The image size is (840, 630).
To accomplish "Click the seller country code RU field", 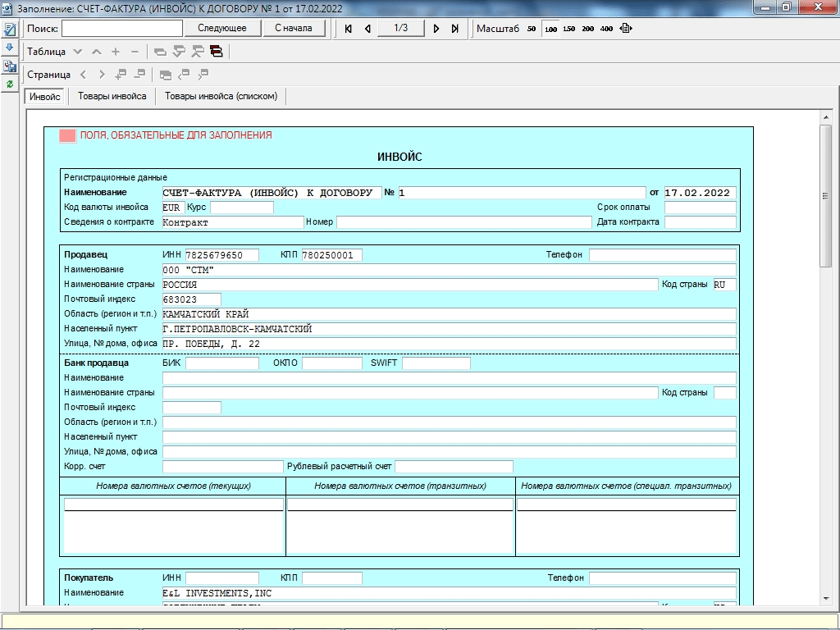I will 725,285.
